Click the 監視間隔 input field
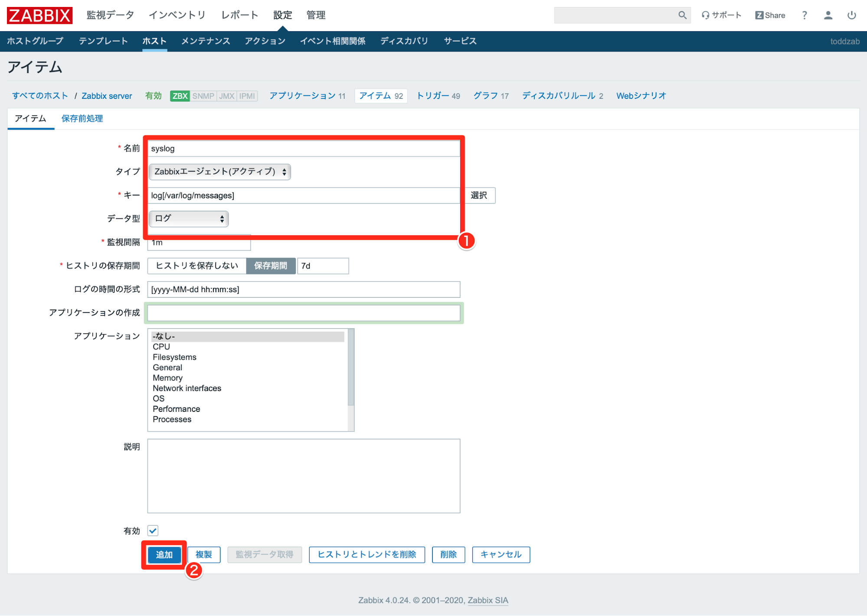The height and width of the screenshot is (616, 867). pyautogui.click(x=199, y=242)
